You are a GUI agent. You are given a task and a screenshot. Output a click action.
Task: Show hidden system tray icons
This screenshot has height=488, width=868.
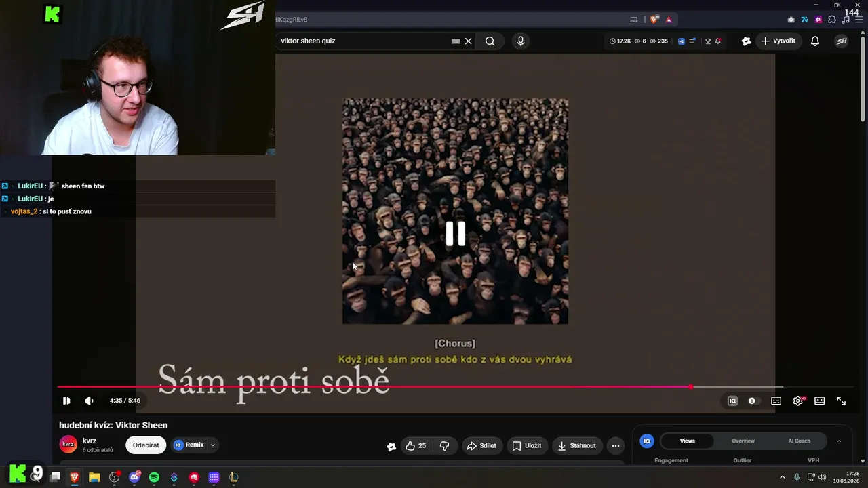click(782, 477)
